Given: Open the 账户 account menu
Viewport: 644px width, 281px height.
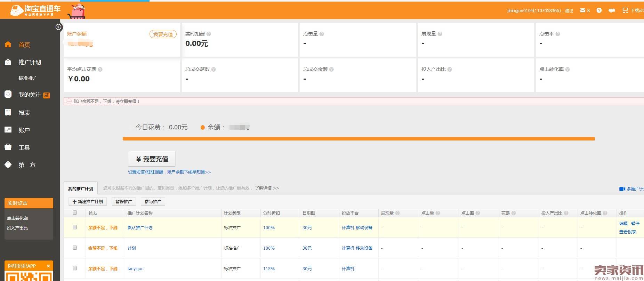Looking at the screenshot, I should (x=24, y=130).
